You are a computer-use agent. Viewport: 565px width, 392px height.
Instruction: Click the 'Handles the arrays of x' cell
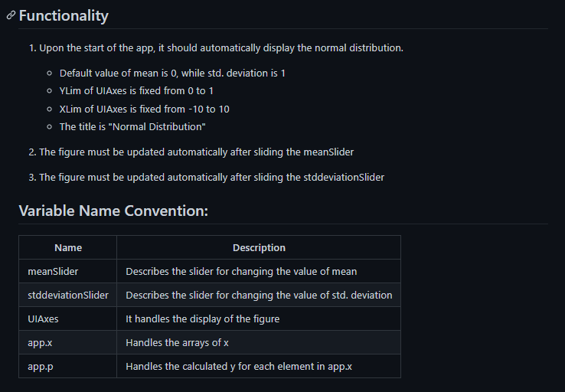pyautogui.click(x=259, y=343)
